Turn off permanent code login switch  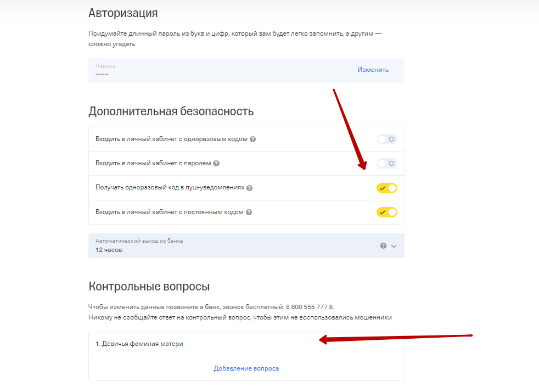pos(386,212)
